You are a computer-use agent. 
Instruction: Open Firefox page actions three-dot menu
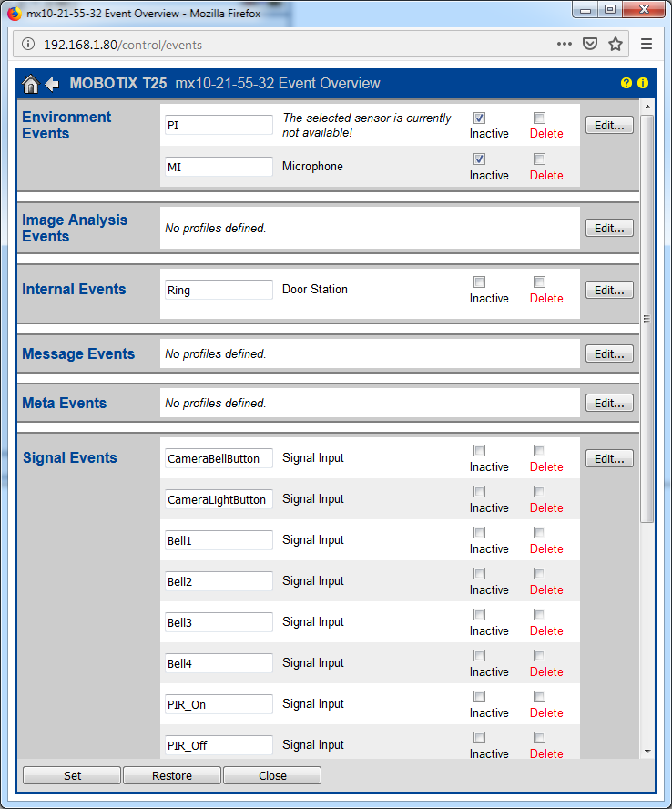point(565,44)
